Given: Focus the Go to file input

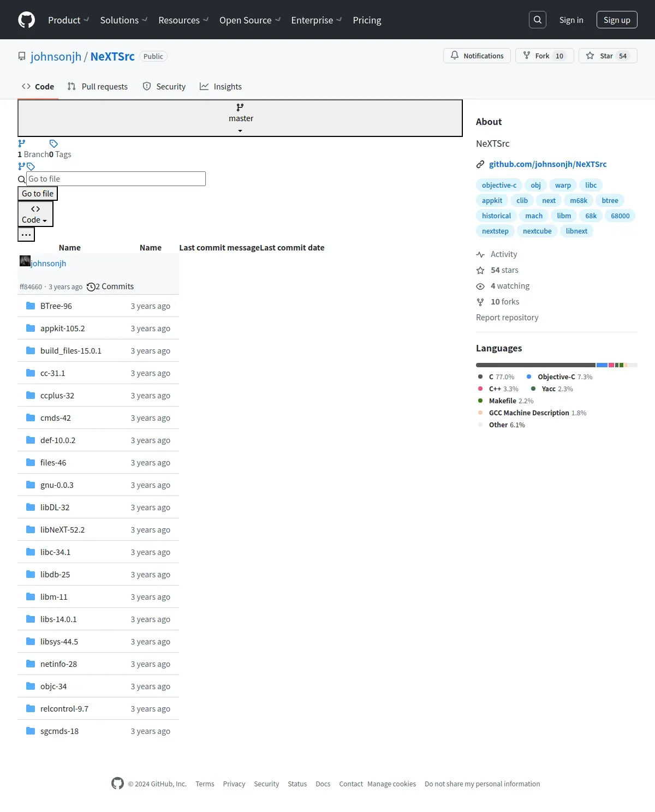Looking at the screenshot, I should point(116,178).
